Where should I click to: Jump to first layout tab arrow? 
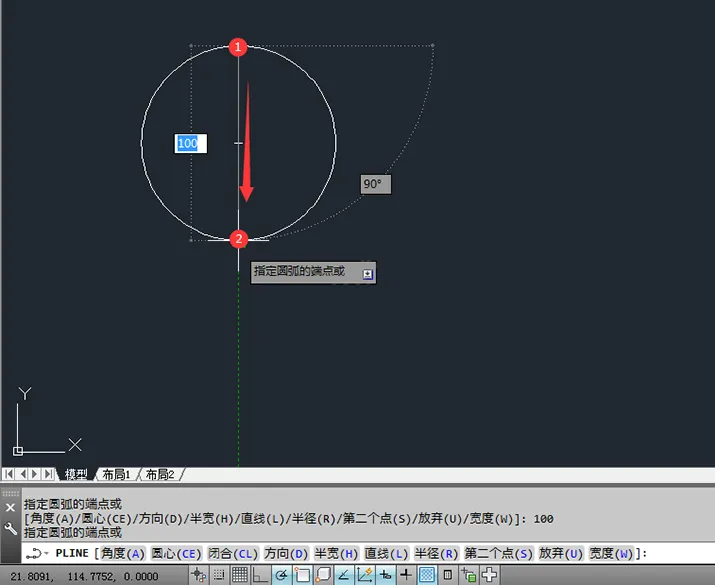pos(9,474)
